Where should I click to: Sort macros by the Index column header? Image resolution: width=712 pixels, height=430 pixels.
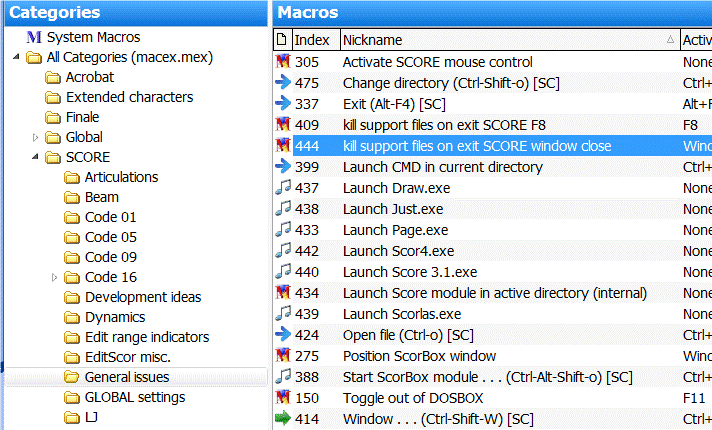(x=316, y=40)
